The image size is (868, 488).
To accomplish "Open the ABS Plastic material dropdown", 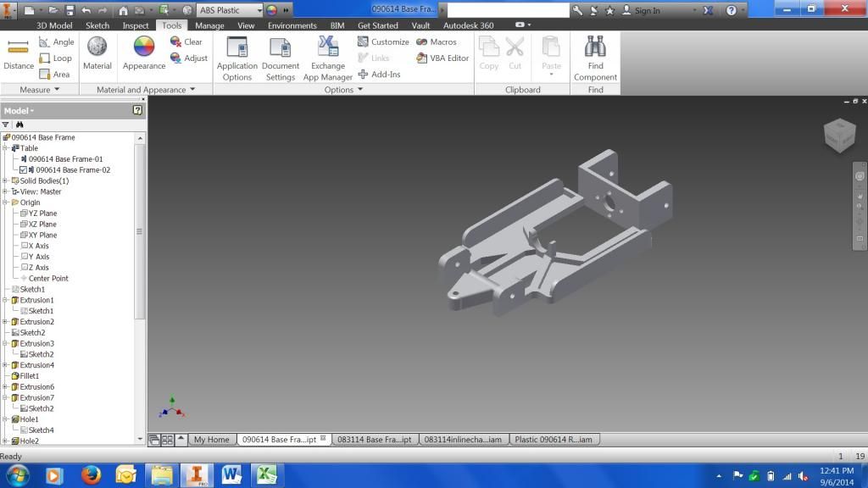I will coord(259,10).
